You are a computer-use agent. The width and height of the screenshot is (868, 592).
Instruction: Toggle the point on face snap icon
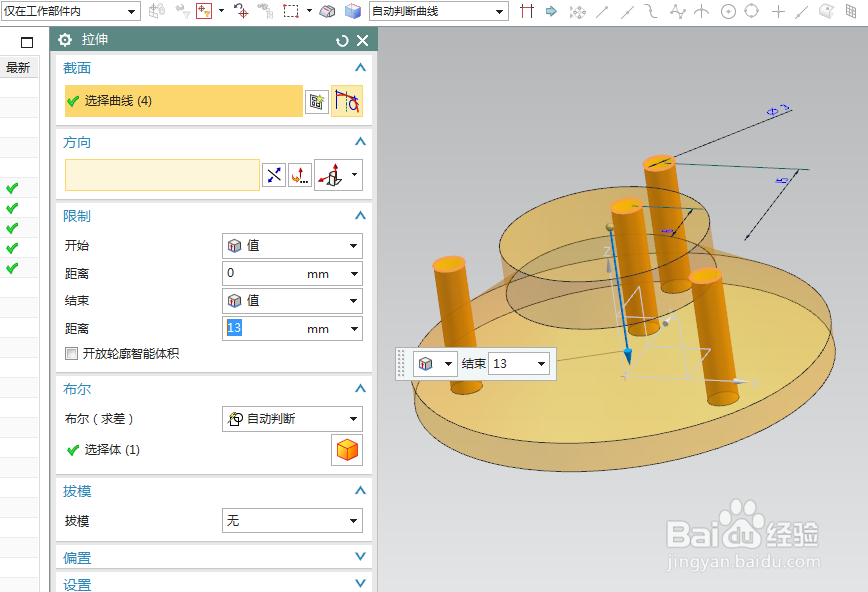826,11
